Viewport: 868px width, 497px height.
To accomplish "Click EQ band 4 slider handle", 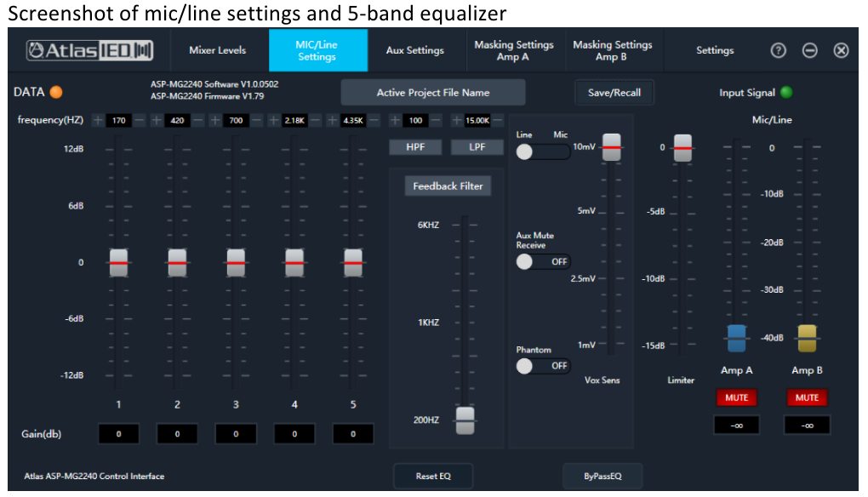I will click(294, 262).
